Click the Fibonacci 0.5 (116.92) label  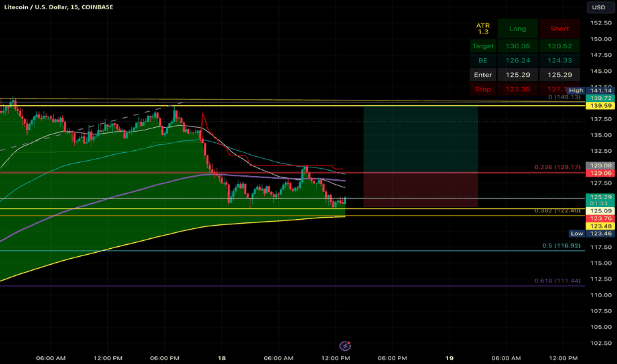coord(561,246)
